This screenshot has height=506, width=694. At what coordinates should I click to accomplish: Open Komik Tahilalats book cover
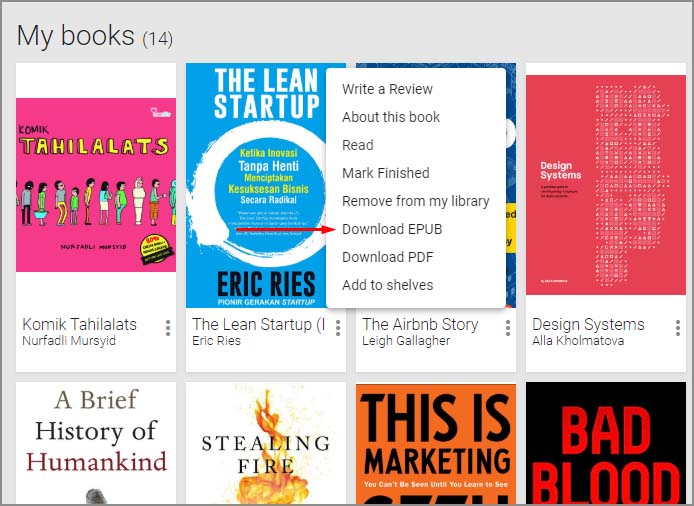96,185
